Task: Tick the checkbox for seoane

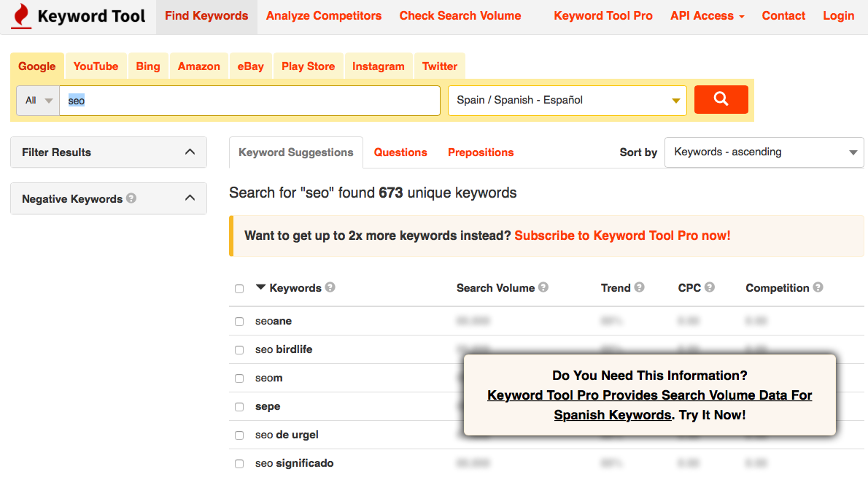Action: pos(239,322)
